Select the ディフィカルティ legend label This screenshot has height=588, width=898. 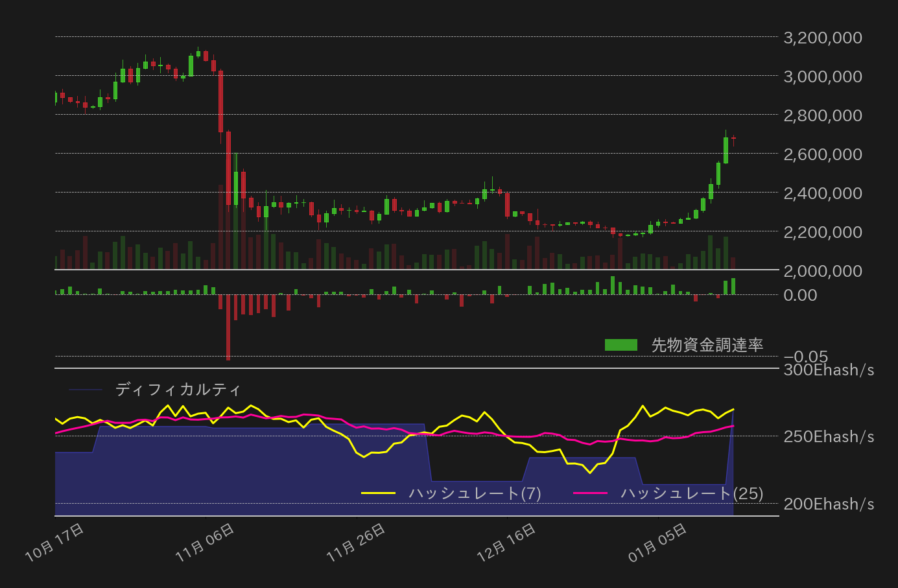(178, 390)
